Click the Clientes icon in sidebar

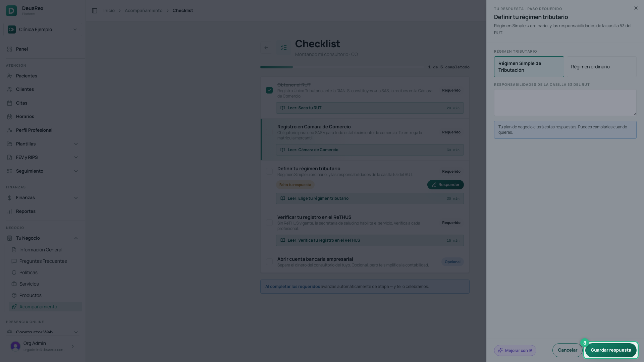[x=9, y=89]
